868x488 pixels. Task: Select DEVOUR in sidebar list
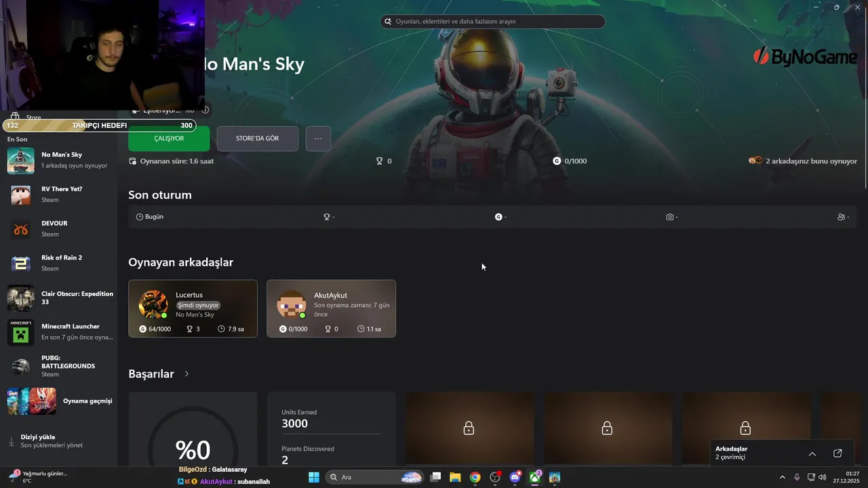coord(59,228)
